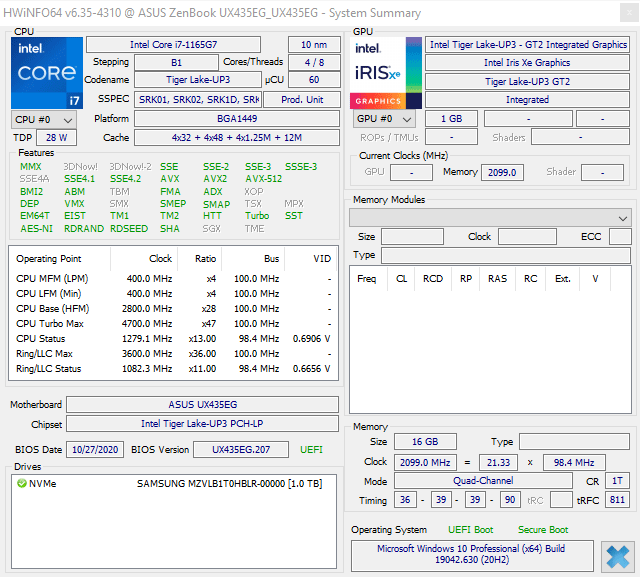Click the Prod. Unit box
The image size is (640, 577).
point(301,100)
